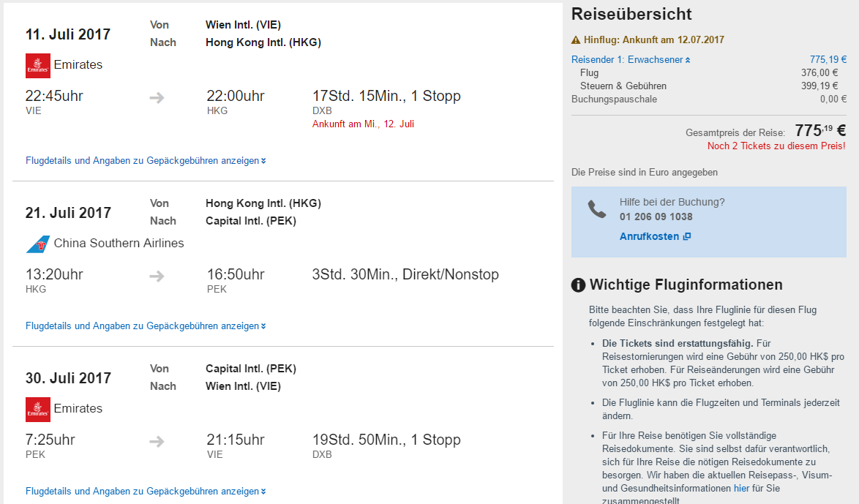Image resolution: width=859 pixels, height=504 pixels.
Task: Expand flight details for the Hong Kong to Capital Intl. flight
Action: coord(146,326)
